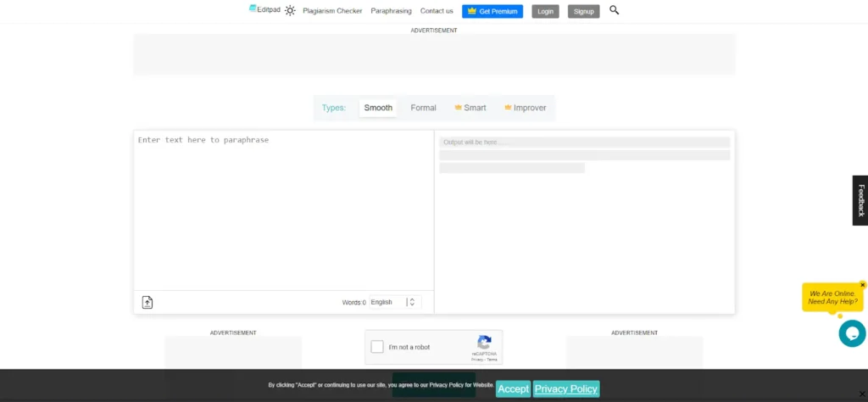Click the reCAPTCHA logo
Image resolution: width=868 pixels, height=402 pixels.
(x=484, y=343)
